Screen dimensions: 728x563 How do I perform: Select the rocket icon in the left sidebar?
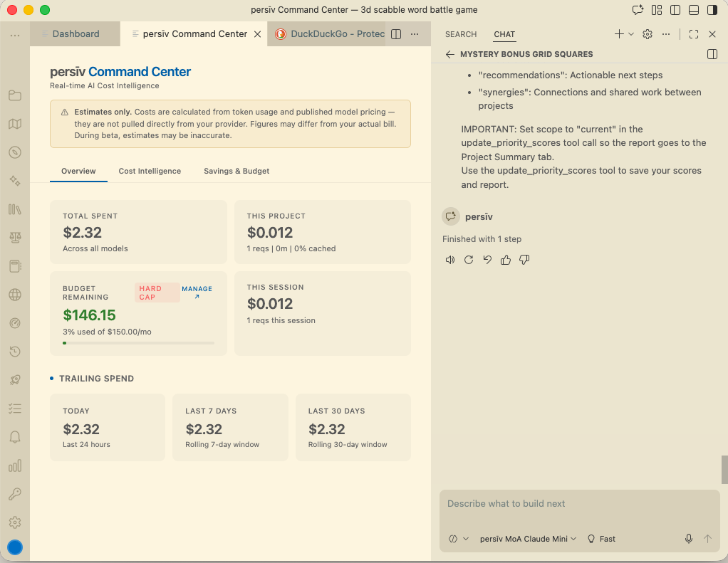[x=15, y=379]
